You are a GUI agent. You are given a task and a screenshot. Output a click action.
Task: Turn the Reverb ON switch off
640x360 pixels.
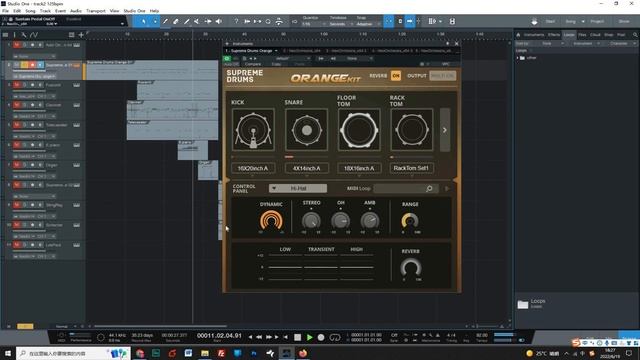tap(396, 76)
